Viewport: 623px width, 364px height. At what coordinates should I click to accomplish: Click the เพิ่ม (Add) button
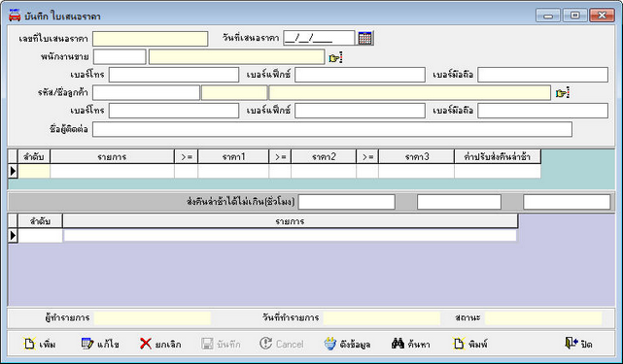[x=40, y=344]
